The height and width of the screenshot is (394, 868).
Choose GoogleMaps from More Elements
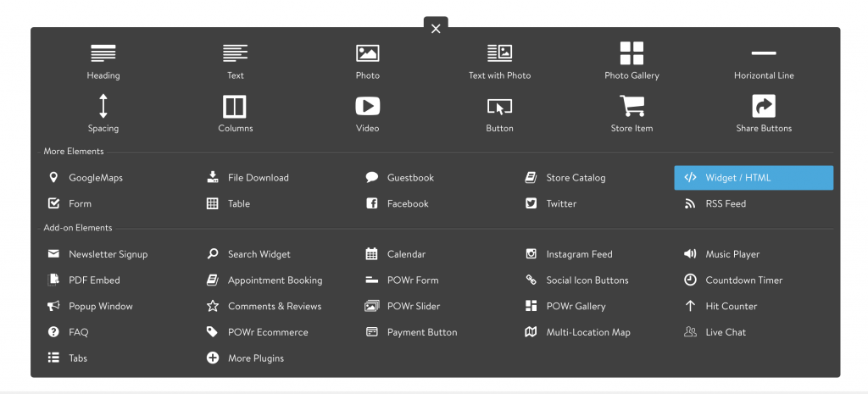95,178
